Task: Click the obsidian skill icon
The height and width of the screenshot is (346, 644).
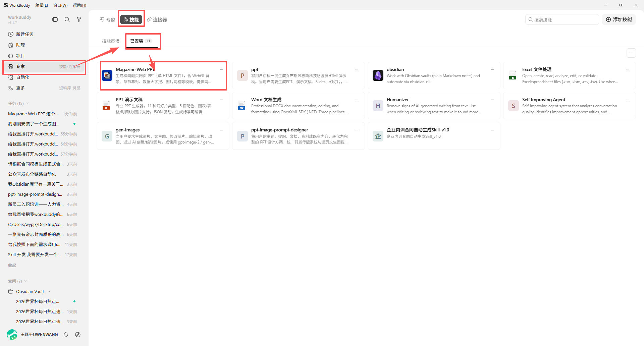Action: (378, 75)
